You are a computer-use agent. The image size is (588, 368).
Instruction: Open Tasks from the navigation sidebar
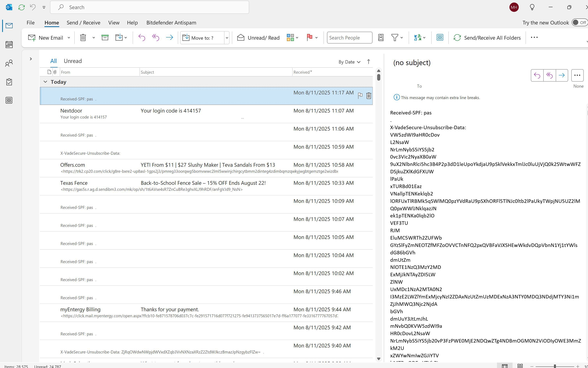pos(9,82)
